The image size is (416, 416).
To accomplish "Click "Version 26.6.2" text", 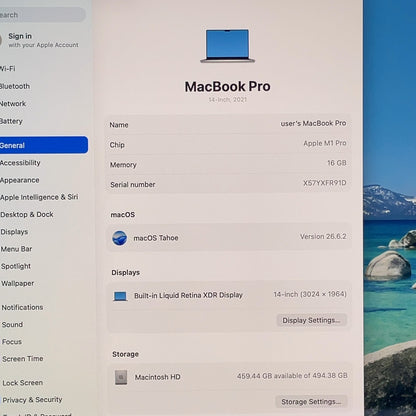I will pyautogui.click(x=323, y=237).
